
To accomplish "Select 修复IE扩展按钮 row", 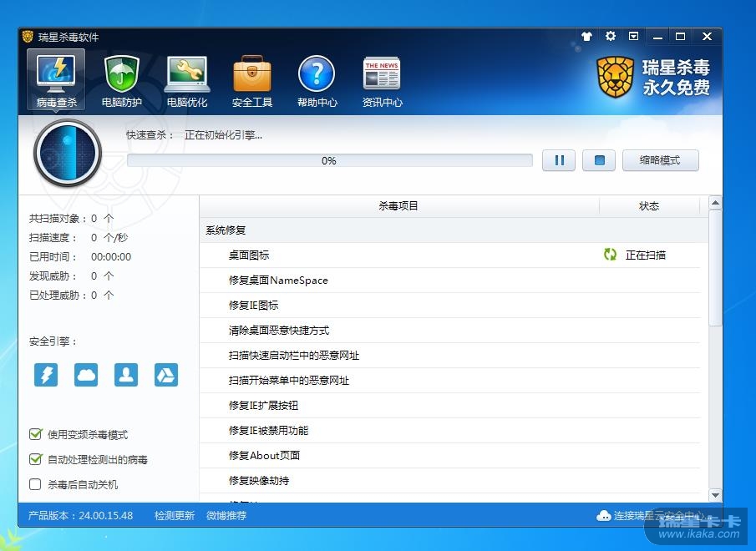I will 449,406.
